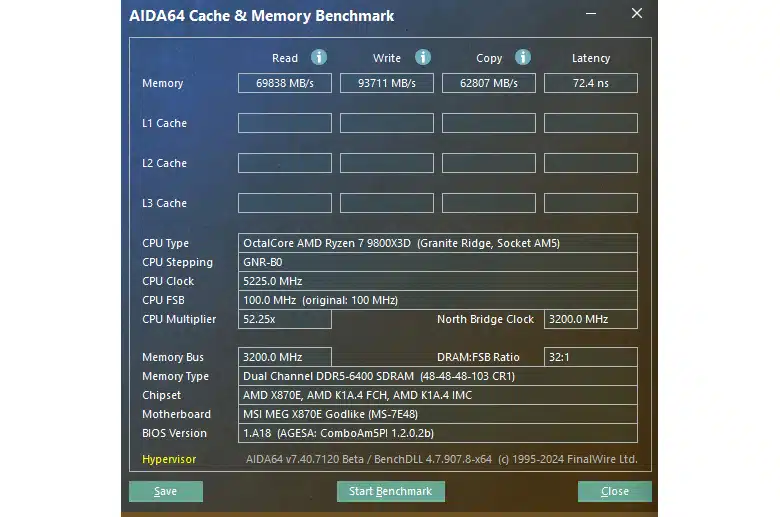Click the L2 Cache row label

click(164, 163)
